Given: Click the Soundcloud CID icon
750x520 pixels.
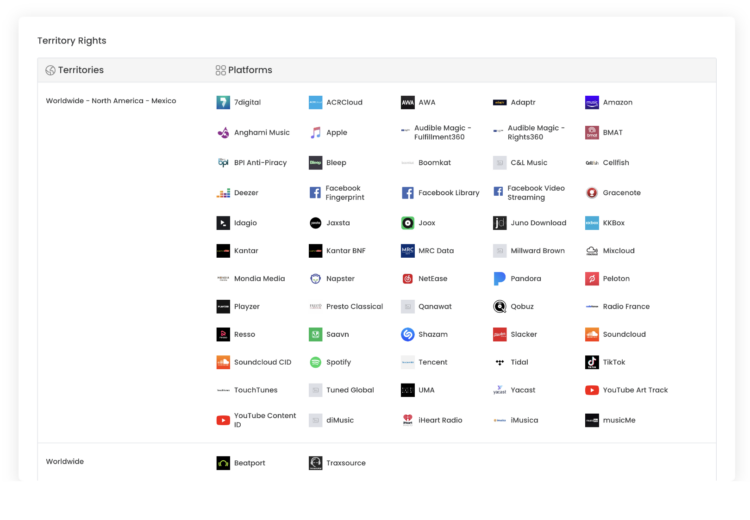Looking at the screenshot, I should (223, 362).
